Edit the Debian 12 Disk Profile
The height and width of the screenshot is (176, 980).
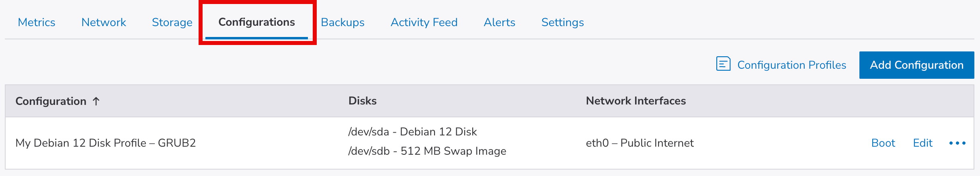point(923,143)
